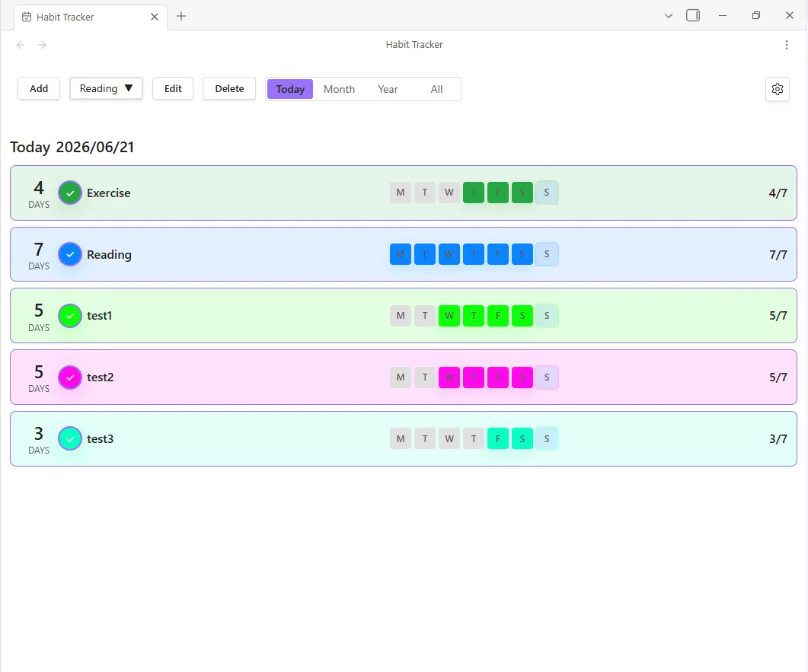Toggle Saturday box in the test3 row

(x=522, y=438)
